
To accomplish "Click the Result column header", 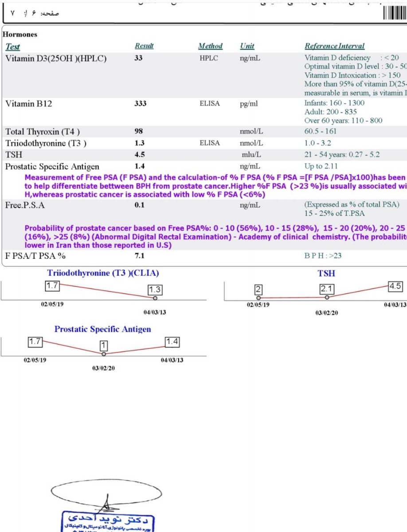I will (x=144, y=46).
